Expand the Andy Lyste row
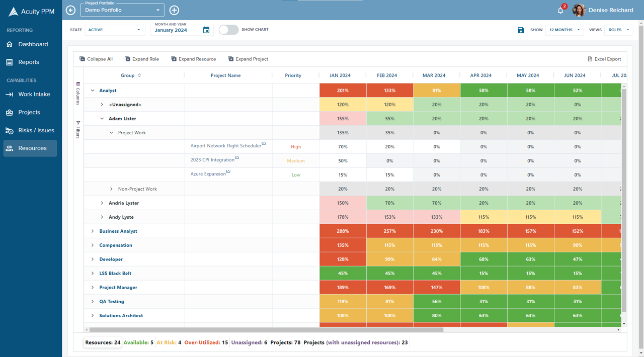Screen dimensions: 644x357 pyautogui.click(x=102, y=217)
